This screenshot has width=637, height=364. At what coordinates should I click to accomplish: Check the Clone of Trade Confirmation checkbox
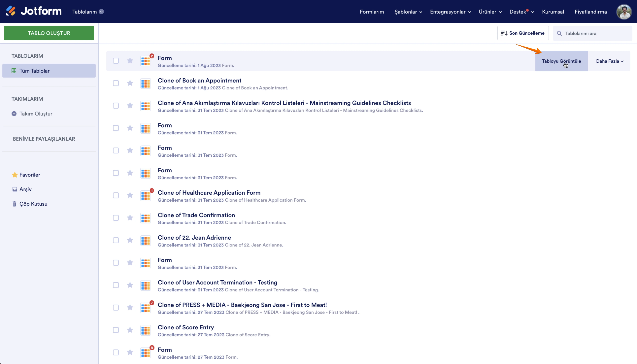coord(116,218)
